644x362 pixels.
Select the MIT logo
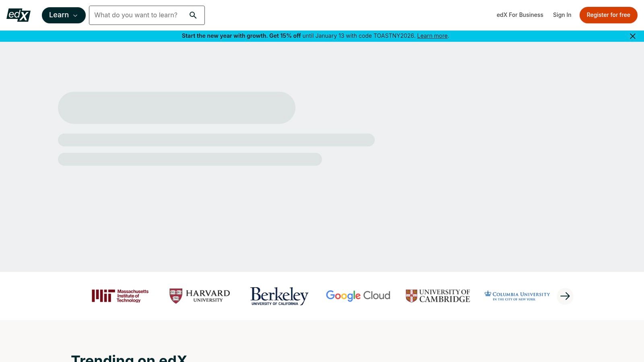(120, 296)
